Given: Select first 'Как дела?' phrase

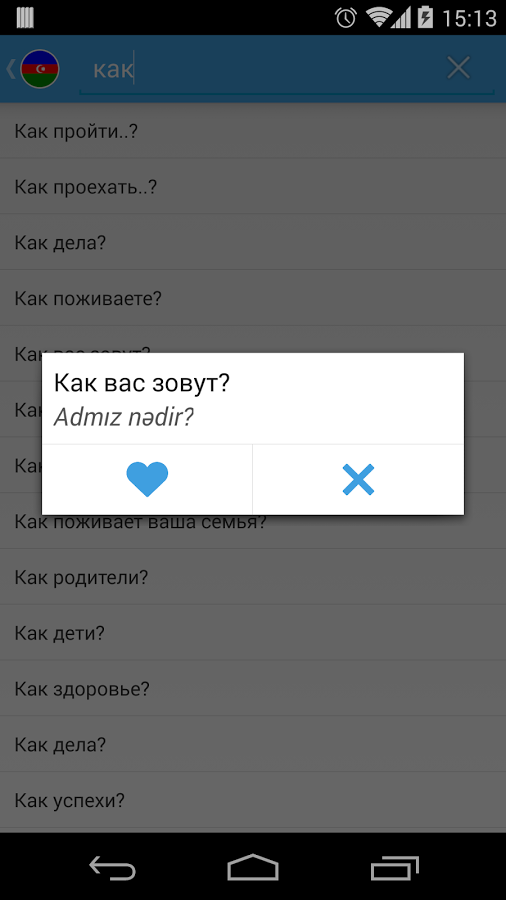Looking at the screenshot, I should coord(253,243).
